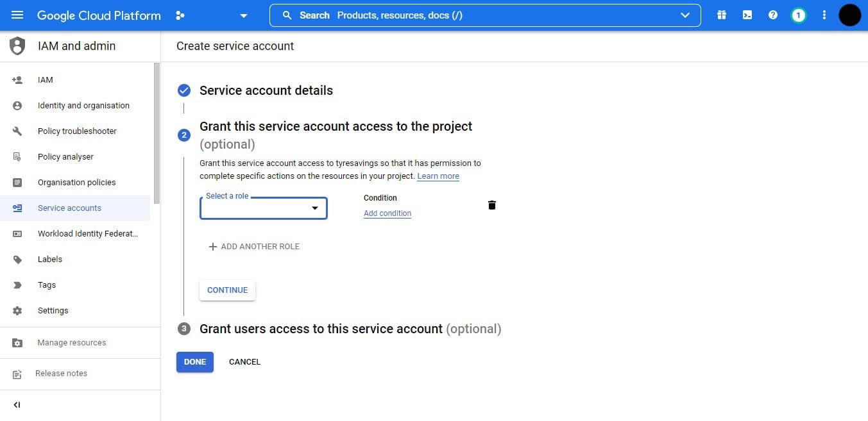
Task: Open the Select a role dropdown
Action: pos(264,208)
